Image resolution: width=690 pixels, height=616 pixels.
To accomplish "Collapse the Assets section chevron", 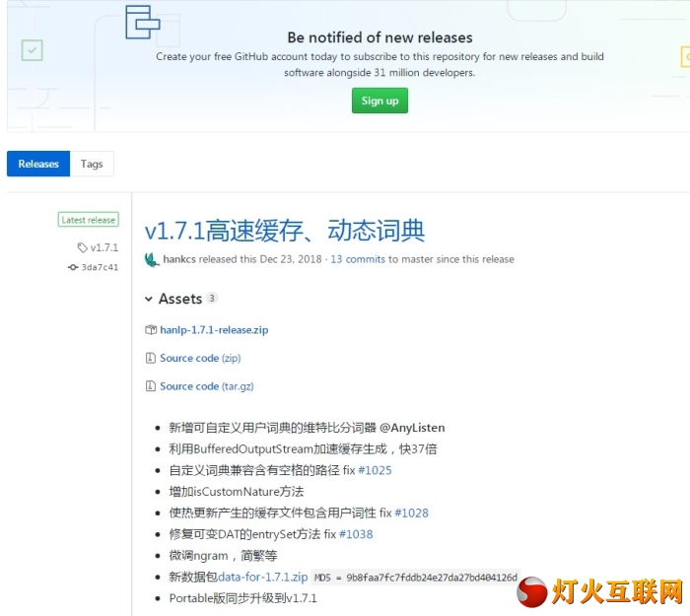I will pyautogui.click(x=149, y=300).
